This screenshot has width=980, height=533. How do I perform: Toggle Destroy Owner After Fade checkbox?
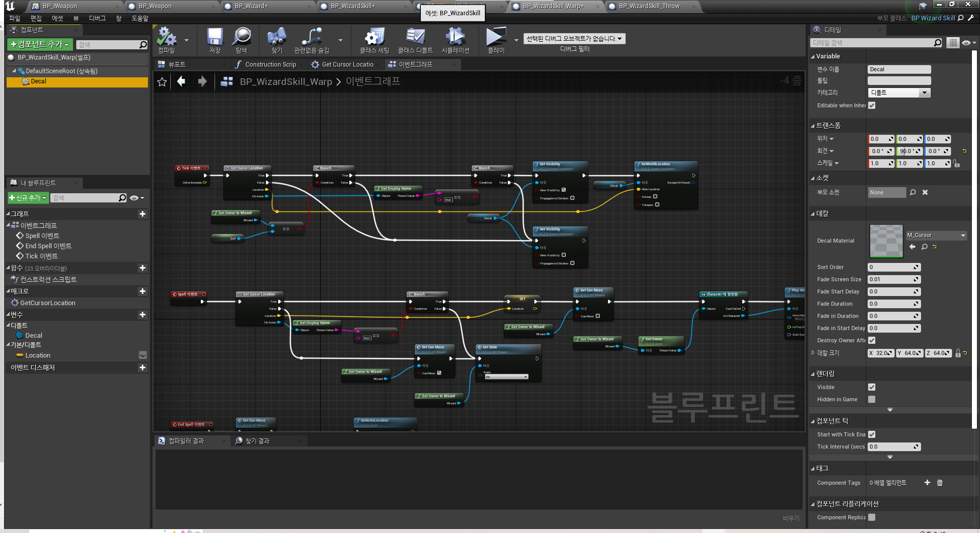click(872, 340)
